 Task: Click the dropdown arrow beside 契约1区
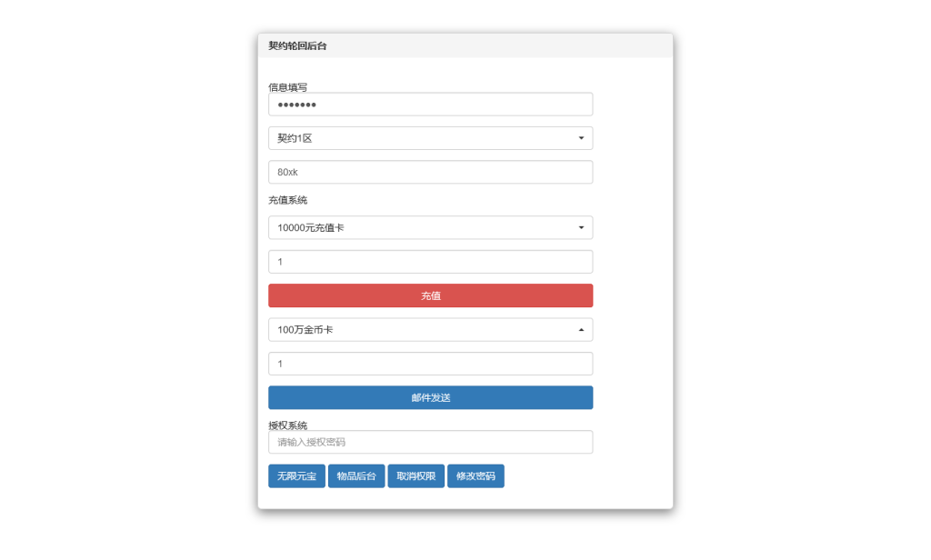pos(583,137)
